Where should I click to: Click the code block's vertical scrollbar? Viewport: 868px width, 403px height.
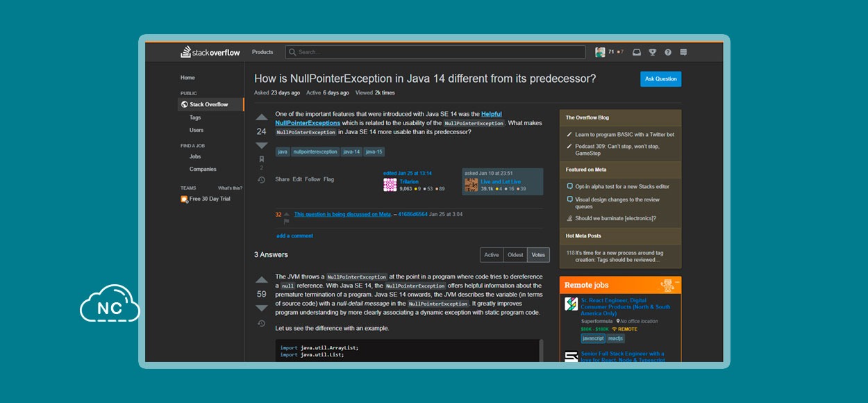(x=541, y=351)
